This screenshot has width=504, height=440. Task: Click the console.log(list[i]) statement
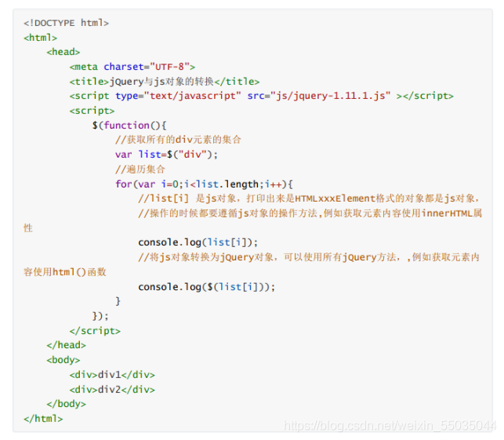pyautogui.click(x=198, y=242)
